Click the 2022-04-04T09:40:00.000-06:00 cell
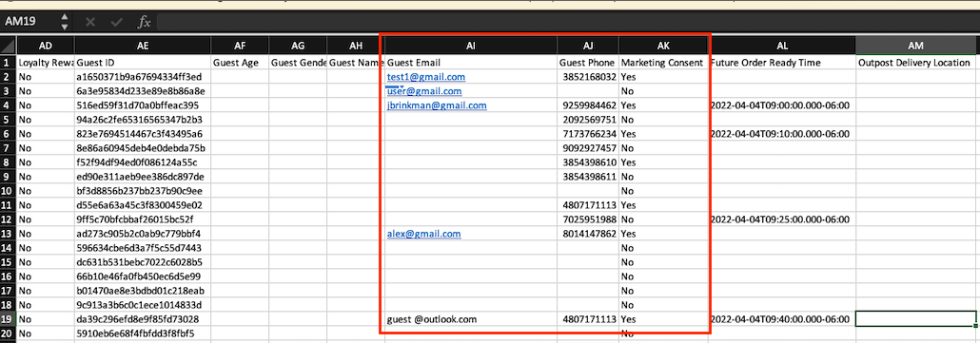 tap(782, 319)
